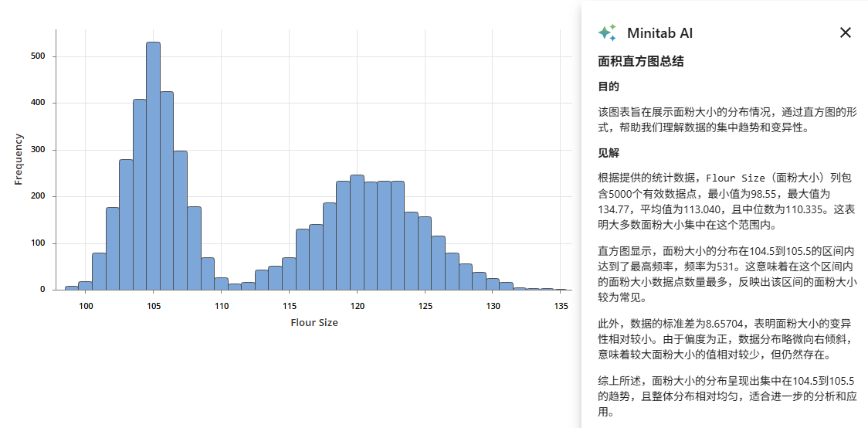Click the 目的 section heading
The width and height of the screenshot is (868, 428).
coord(609,87)
